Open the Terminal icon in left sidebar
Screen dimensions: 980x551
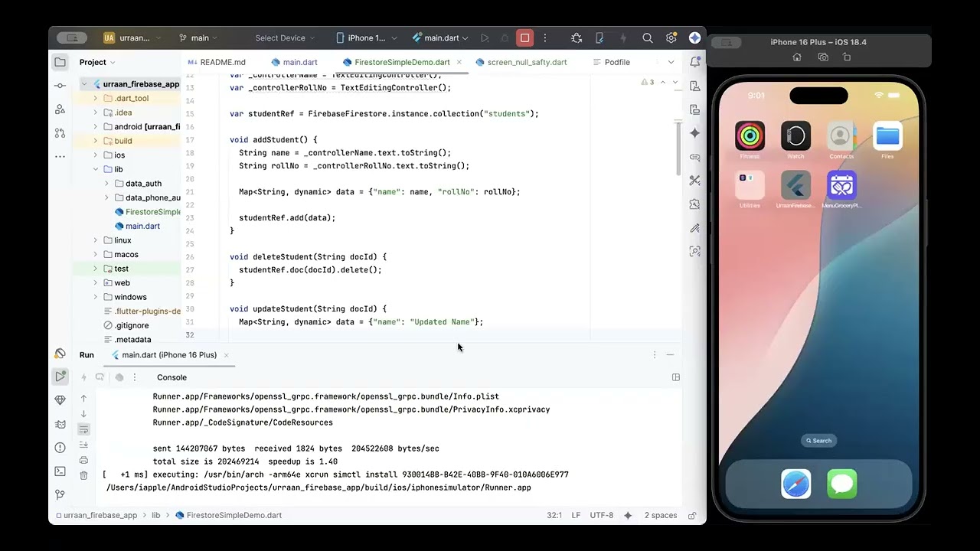[x=60, y=471]
